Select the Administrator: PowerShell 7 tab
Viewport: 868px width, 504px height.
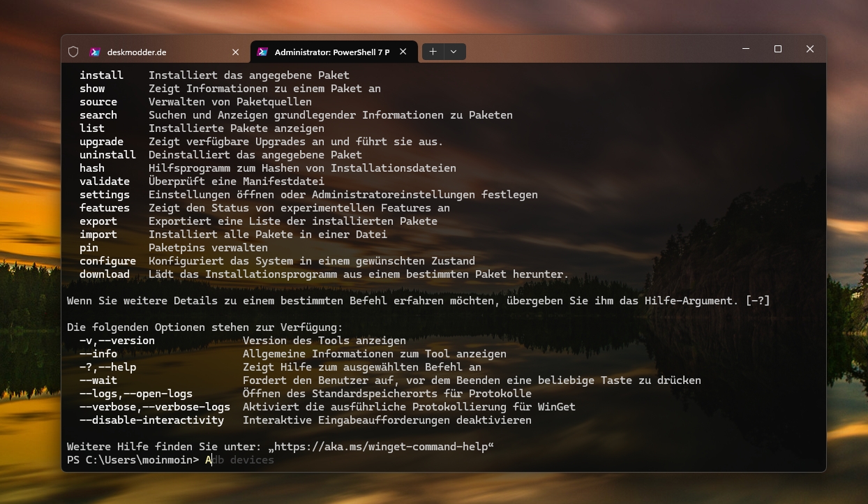pos(333,52)
